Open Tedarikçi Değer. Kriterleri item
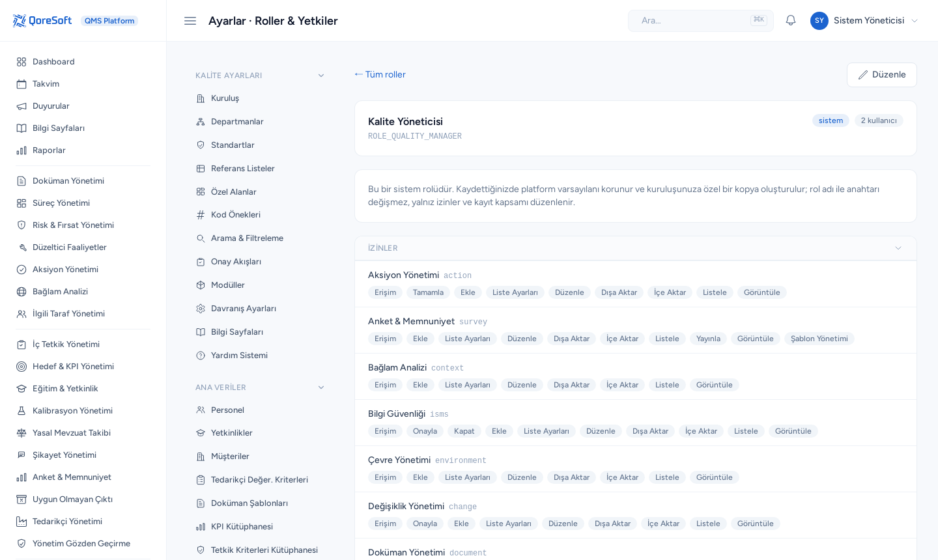938x560 pixels. (x=261, y=480)
